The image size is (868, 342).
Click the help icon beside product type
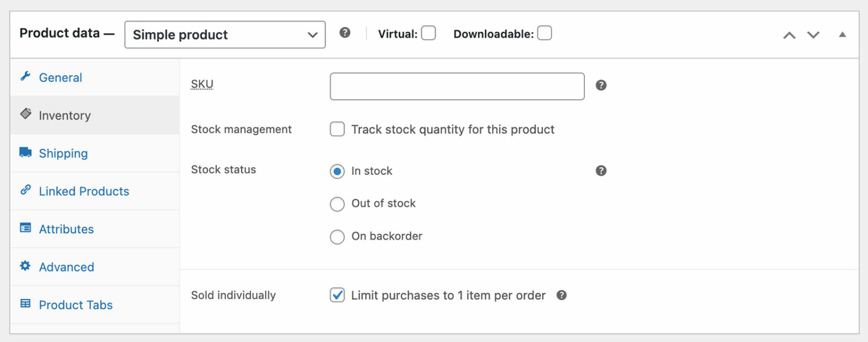point(345,33)
